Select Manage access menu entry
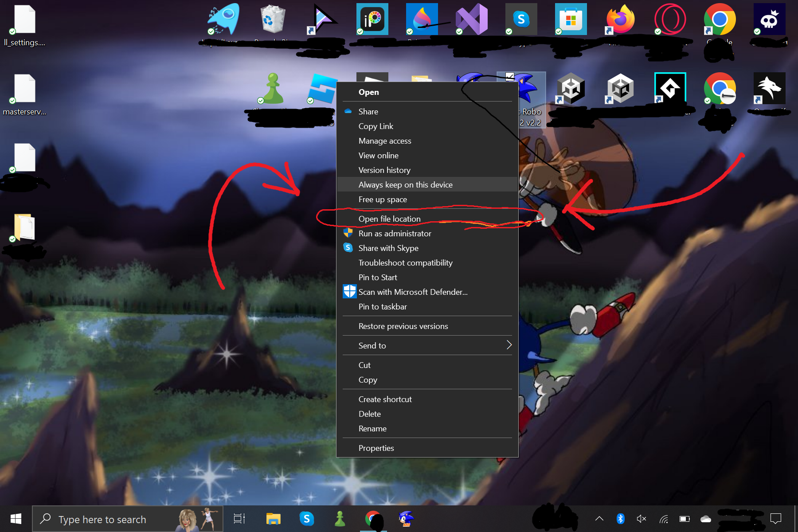The height and width of the screenshot is (532, 798). coord(427,141)
